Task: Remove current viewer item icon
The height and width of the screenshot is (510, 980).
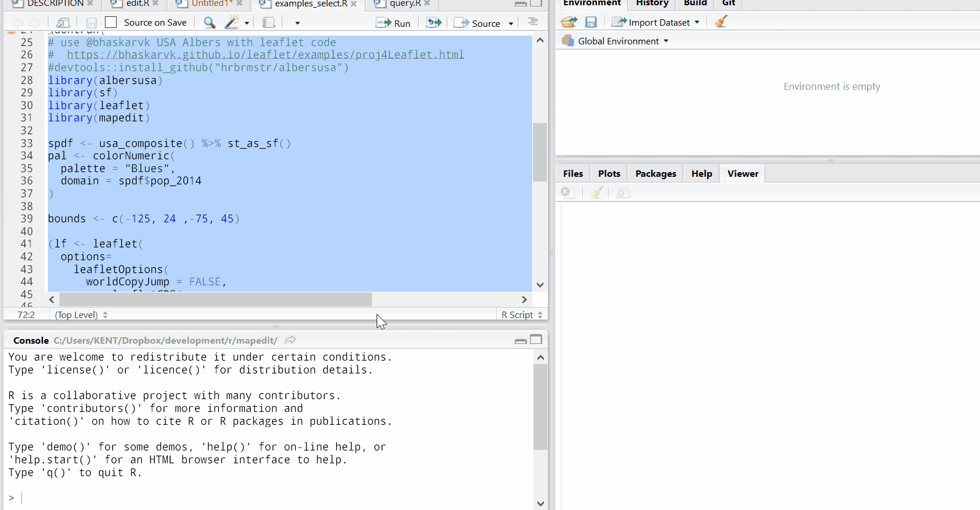Action: [567, 193]
